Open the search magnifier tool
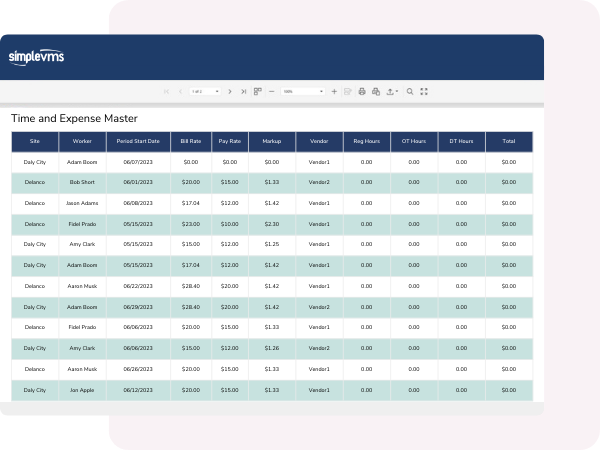Viewport: 600px width, 450px height. (x=410, y=91)
